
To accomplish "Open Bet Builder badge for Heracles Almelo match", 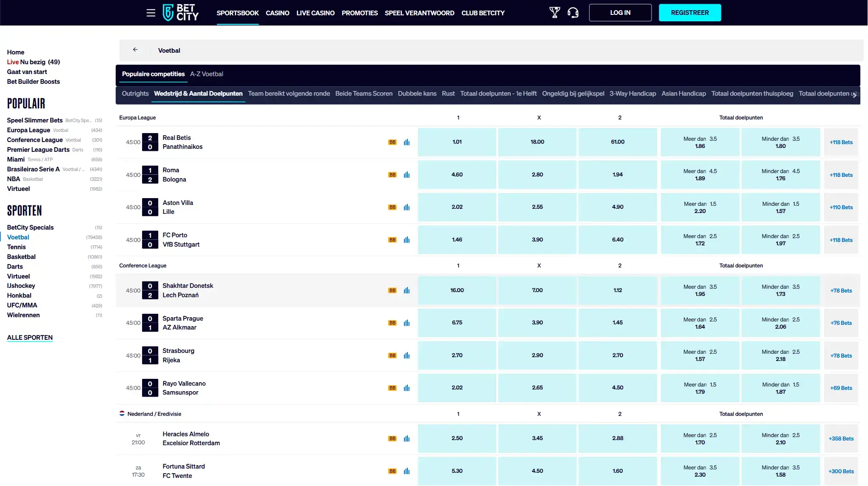I will pyautogui.click(x=392, y=439).
